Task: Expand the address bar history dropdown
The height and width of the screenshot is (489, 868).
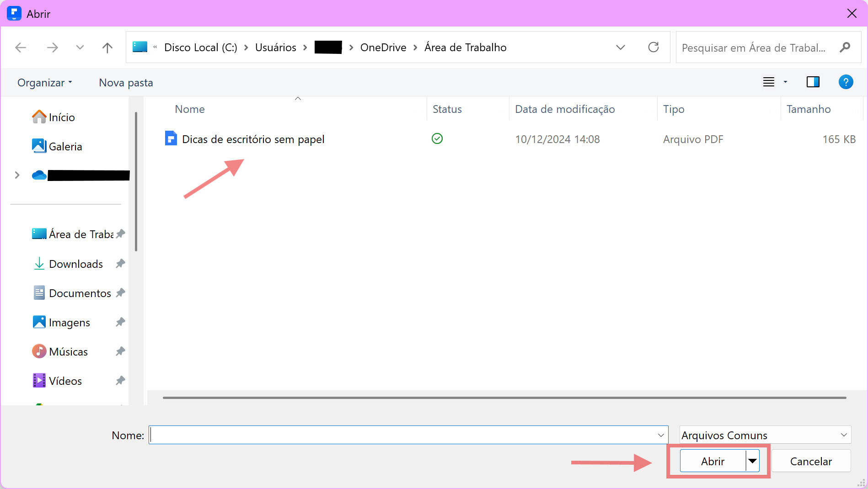Action: tap(620, 48)
